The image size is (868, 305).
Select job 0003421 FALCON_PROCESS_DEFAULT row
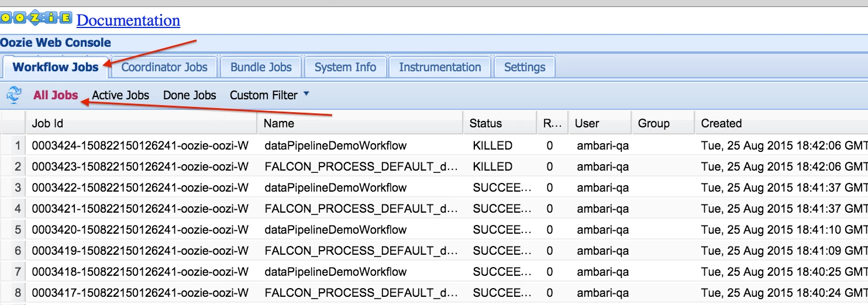pos(434,209)
